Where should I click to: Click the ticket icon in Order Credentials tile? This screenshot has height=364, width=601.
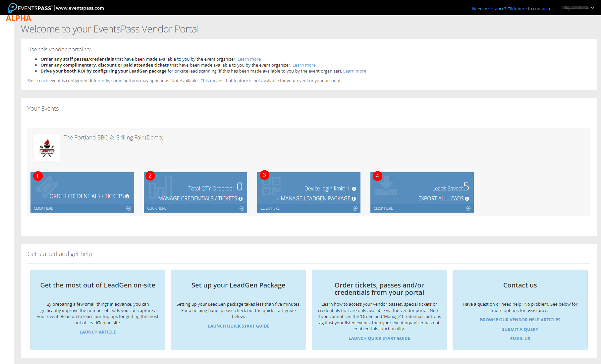pyautogui.click(x=47, y=187)
